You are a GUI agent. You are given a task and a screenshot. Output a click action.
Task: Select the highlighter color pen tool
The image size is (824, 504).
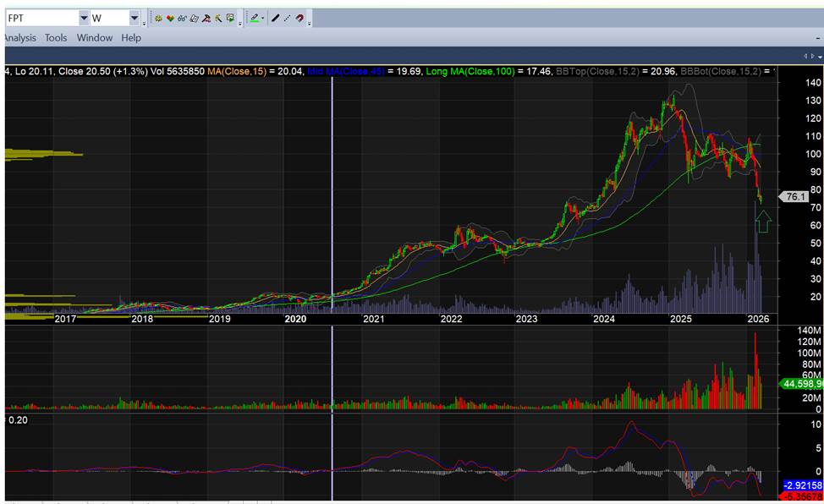click(255, 18)
